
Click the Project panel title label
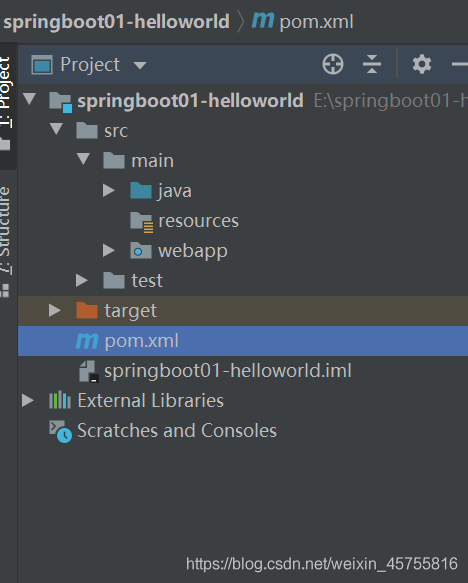[90, 65]
